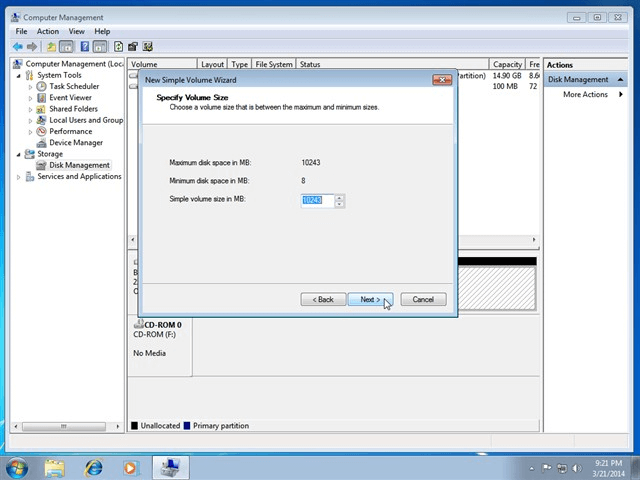Screen dimensions: 640x480
Task: Click the Refresh toolbar icon
Action: point(118,47)
